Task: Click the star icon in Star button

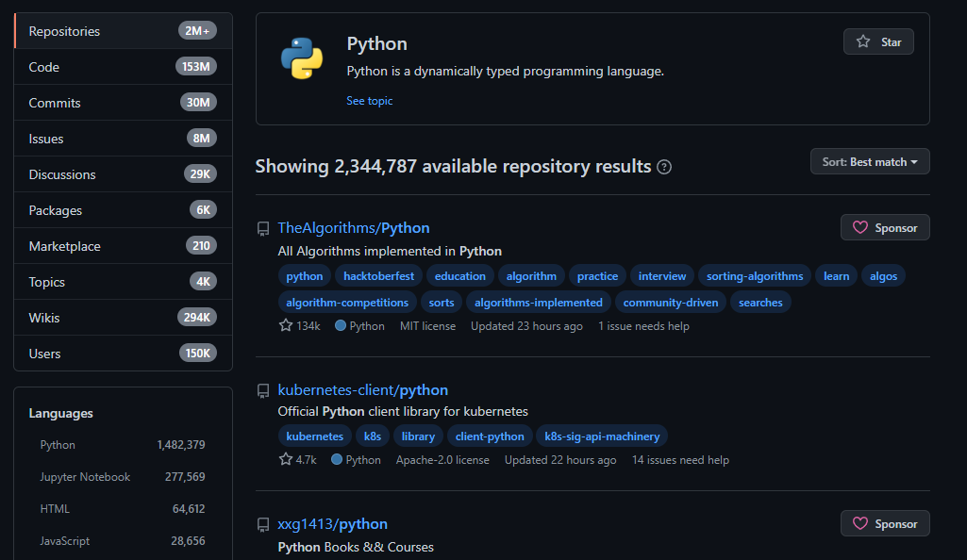Action: tap(863, 41)
